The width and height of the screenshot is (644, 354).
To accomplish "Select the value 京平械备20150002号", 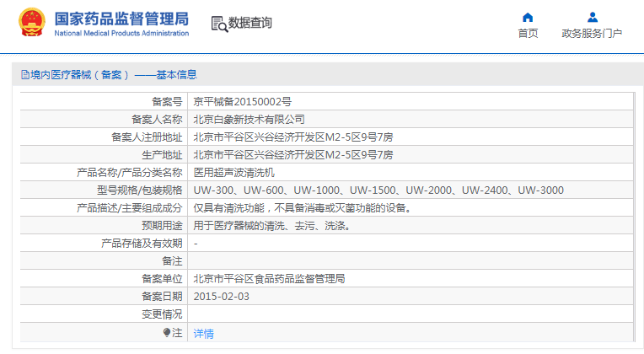I will click(242, 101).
